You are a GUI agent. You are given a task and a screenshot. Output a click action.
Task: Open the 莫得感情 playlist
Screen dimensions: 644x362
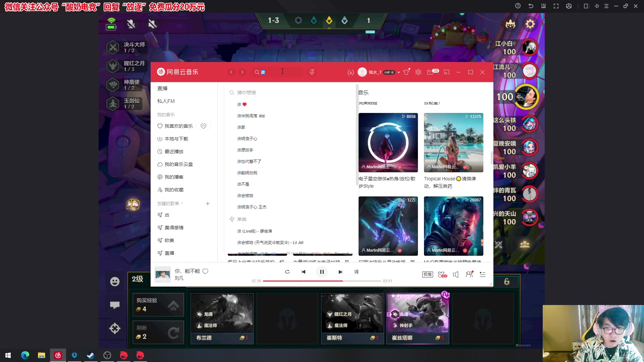coord(170,228)
